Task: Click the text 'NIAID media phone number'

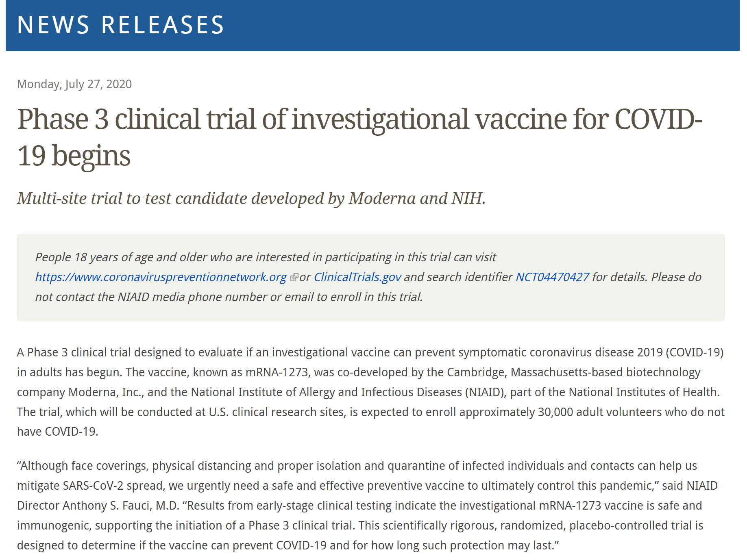Action: (192, 297)
